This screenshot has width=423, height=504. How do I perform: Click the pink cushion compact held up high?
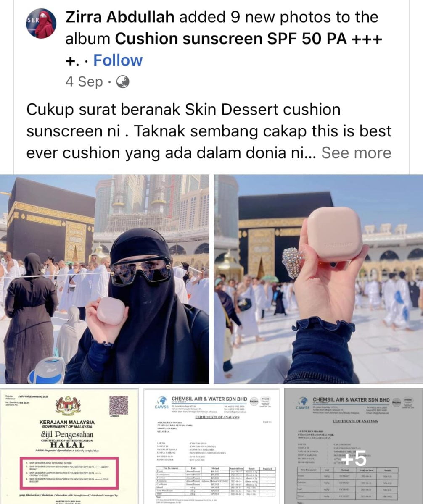pos(334,234)
